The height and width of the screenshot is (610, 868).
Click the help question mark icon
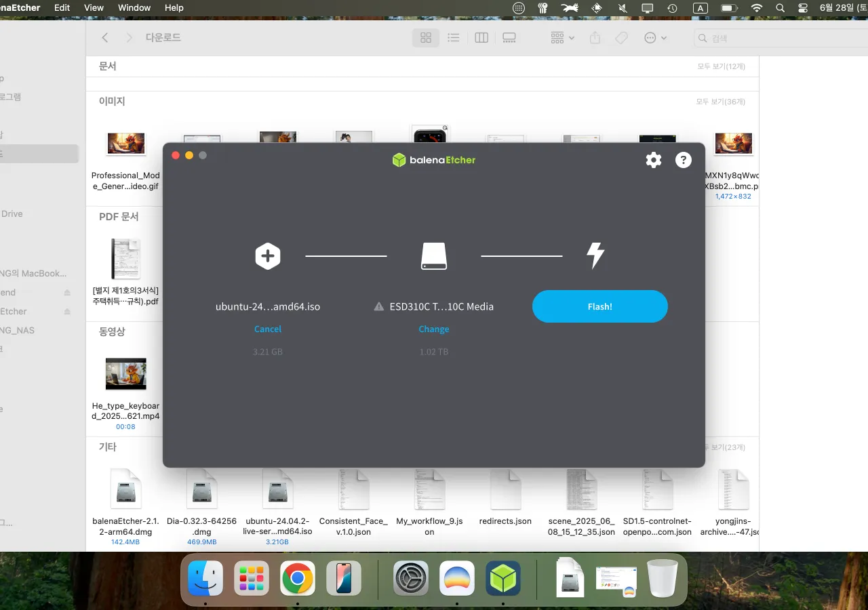tap(683, 160)
